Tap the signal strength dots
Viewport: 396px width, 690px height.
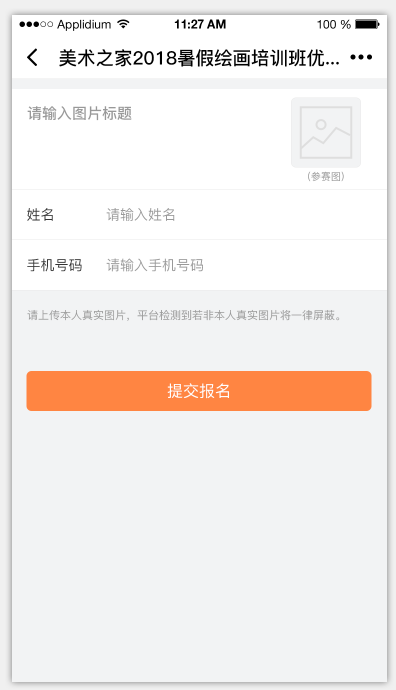coord(36,24)
